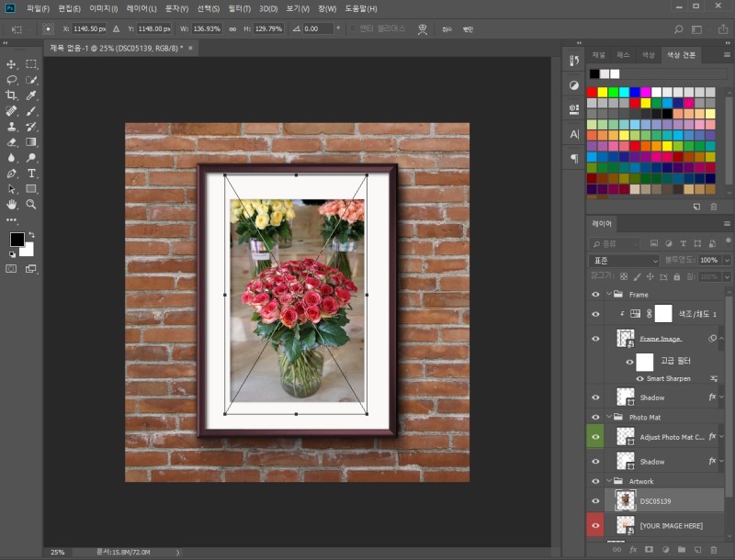735x560 pixels.
Task: Toggle visibility of Frame group
Action: (x=595, y=295)
